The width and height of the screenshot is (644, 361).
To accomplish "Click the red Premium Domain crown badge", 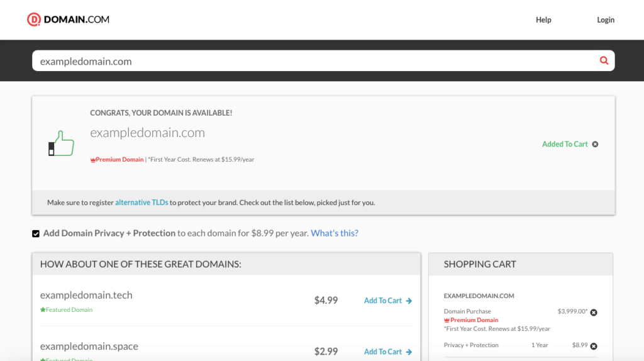I will point(93,160).
